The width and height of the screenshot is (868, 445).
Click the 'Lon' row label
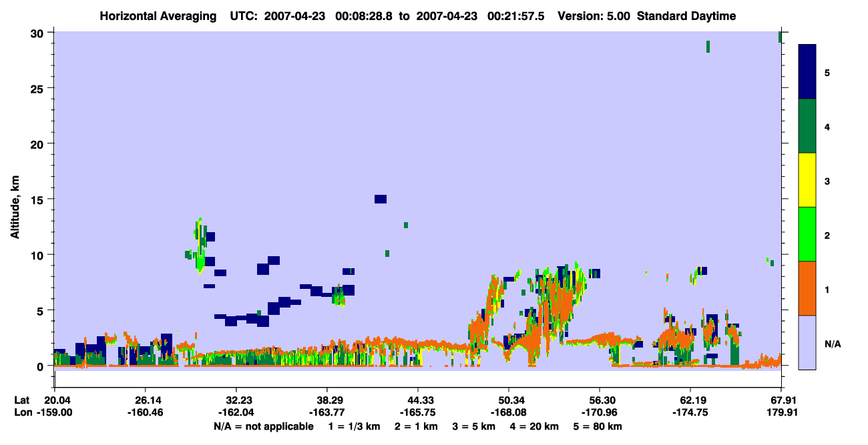click(22, 413)
